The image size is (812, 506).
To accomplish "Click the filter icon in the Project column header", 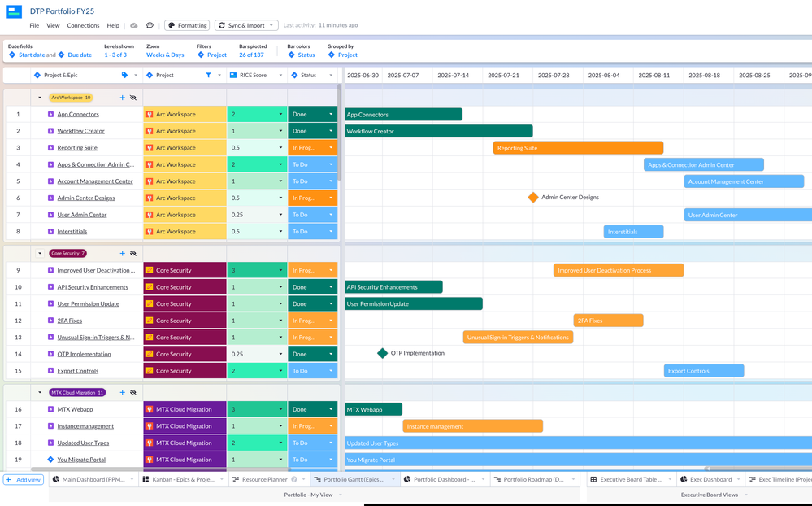I will (209, 75).
